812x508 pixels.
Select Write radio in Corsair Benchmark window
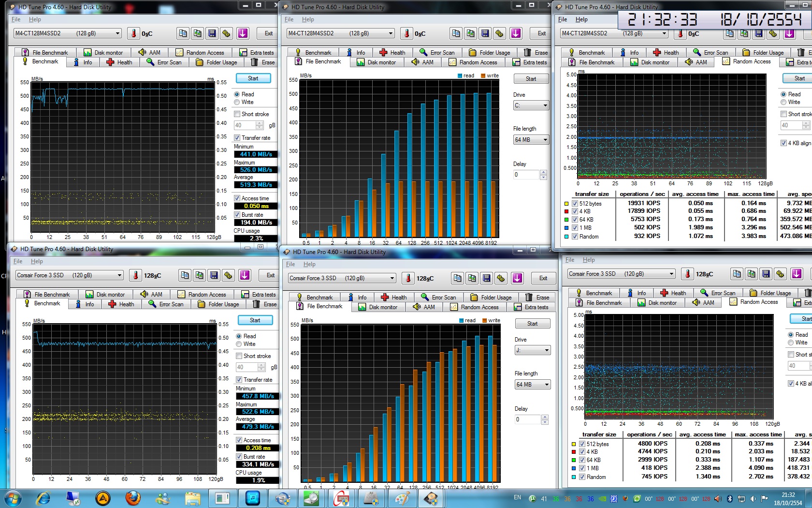[239, 344]
